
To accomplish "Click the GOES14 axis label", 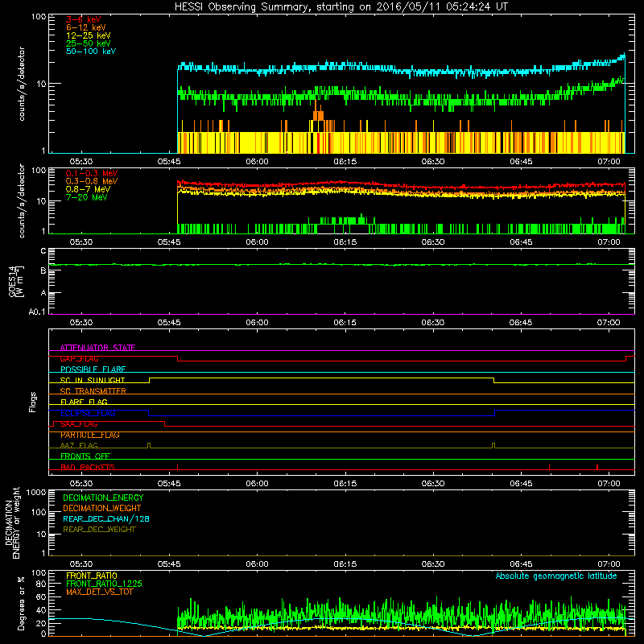I will [x=16, y=281].
